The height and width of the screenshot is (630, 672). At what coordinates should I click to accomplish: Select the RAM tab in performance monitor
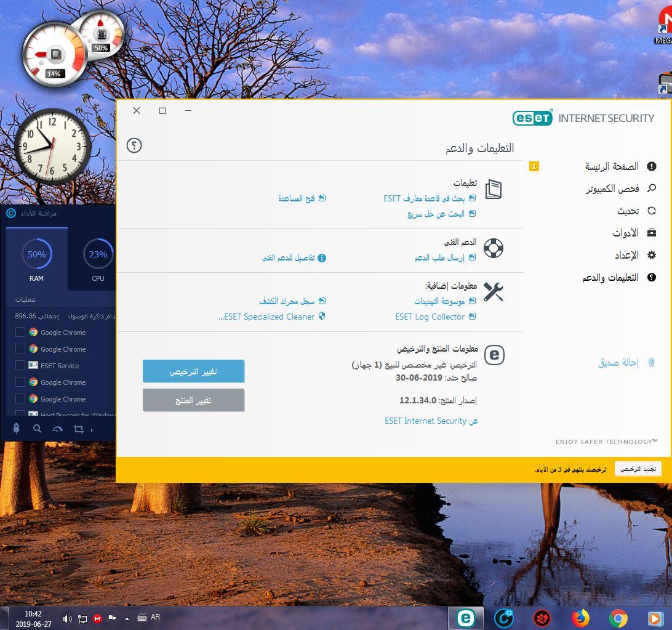(37, 259)
